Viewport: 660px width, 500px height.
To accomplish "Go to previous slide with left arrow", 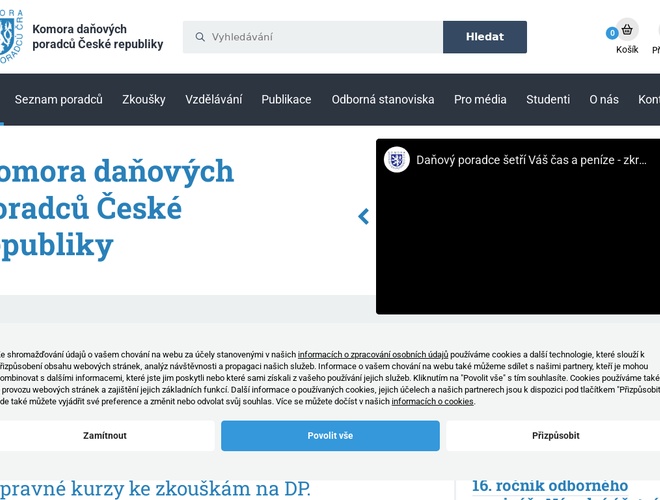I will click(363, 216).
